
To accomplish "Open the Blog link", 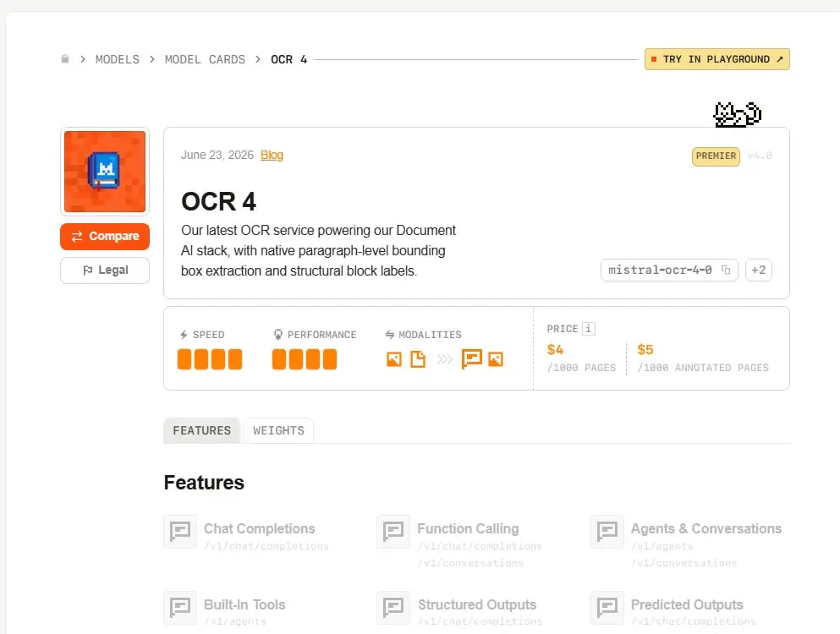I will coord(272,155).
